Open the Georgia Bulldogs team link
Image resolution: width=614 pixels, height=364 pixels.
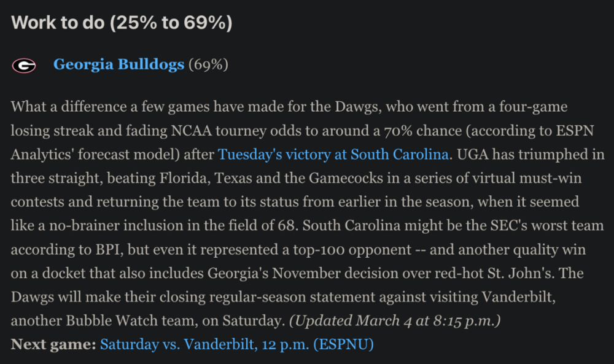[x=119, y=64]
